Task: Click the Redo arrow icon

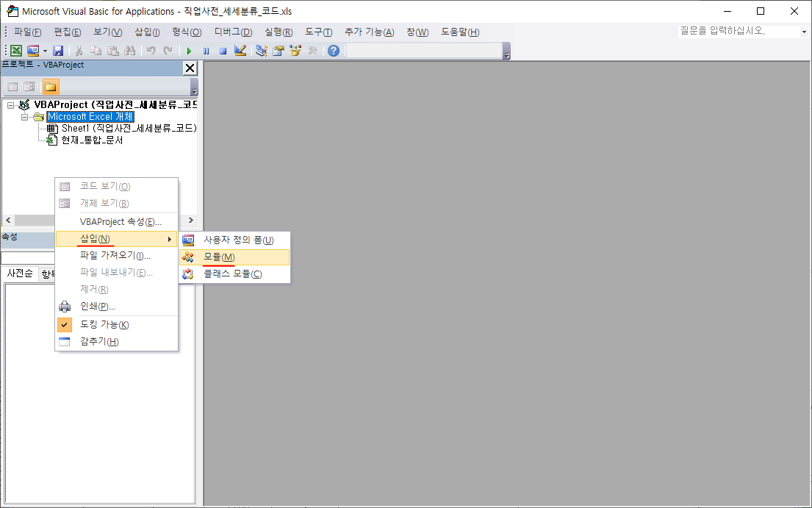Action: pos(168,51)
